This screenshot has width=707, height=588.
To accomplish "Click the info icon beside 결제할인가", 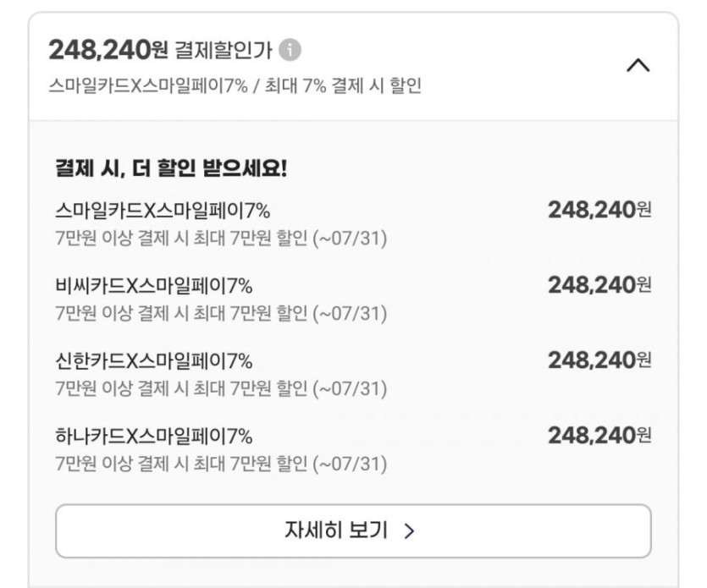I will pos(290,51).
